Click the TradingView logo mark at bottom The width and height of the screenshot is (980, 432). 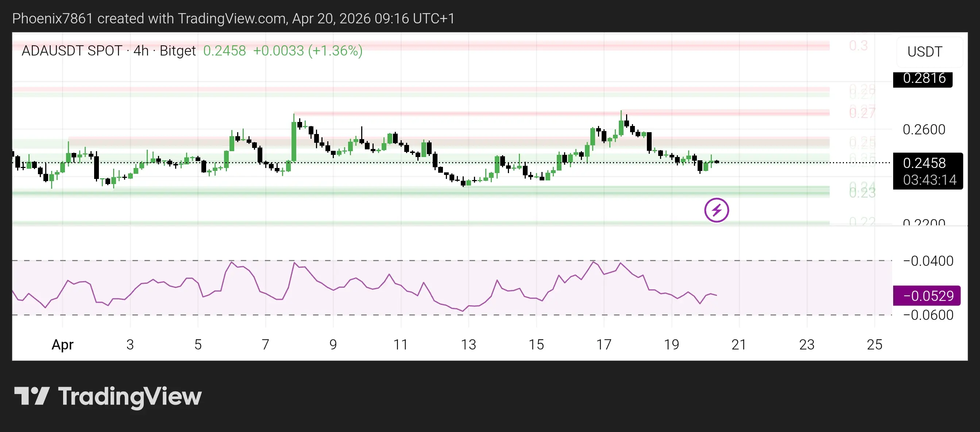click(32, 396)
